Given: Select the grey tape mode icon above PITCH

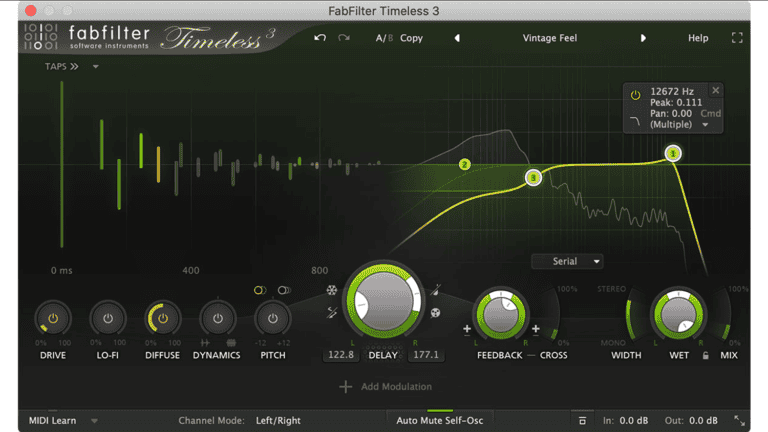Looking at the screenshot, I should [x=284, y=290].
